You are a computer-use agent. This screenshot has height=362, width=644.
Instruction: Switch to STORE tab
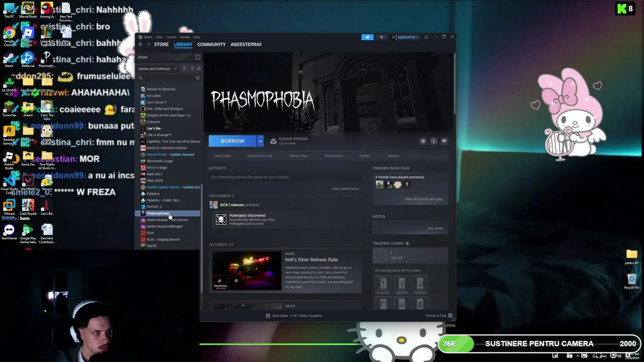161,44
